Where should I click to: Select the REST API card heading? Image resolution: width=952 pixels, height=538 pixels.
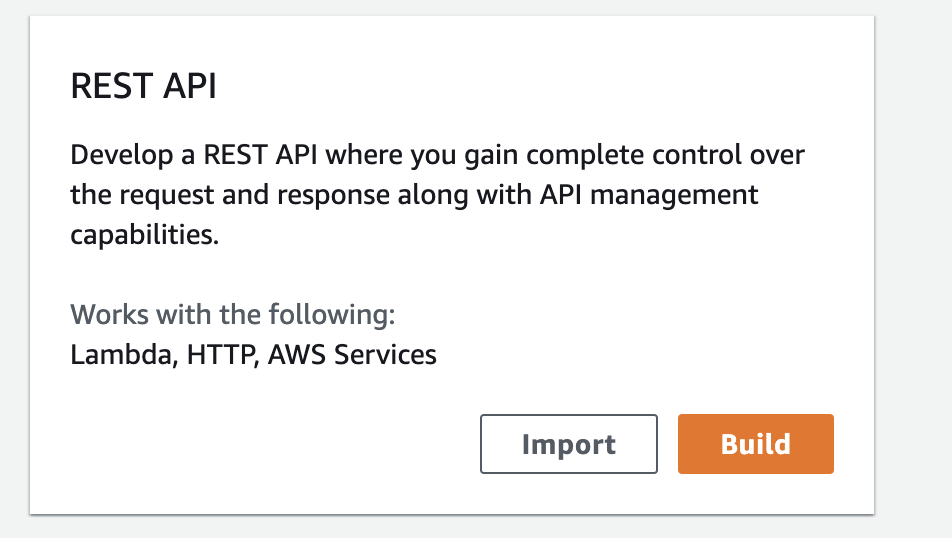143,86
